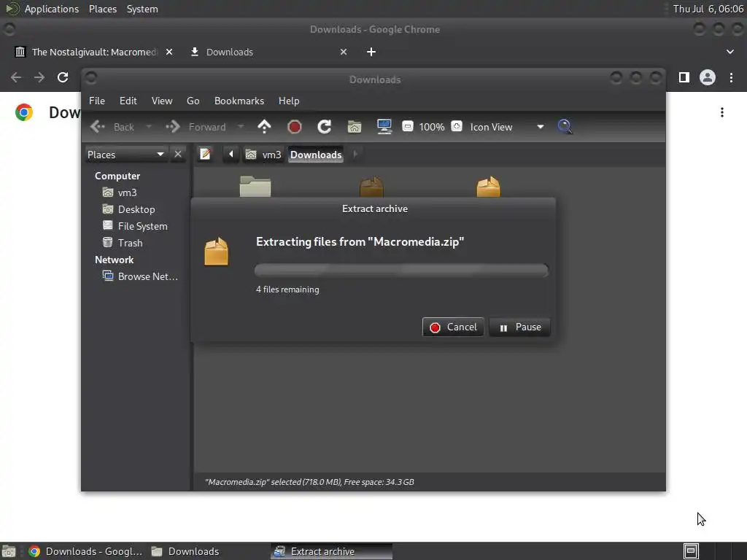
Task: Toggle Chrome side panel icon
Action: pyautogui.click(x=684, y=77)
